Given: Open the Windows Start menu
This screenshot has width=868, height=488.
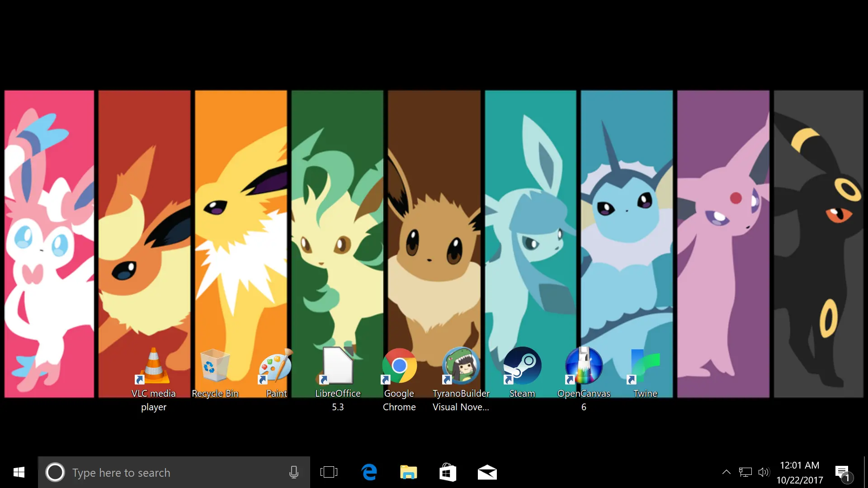Looking at the screenshot, I should coord(19,472).
